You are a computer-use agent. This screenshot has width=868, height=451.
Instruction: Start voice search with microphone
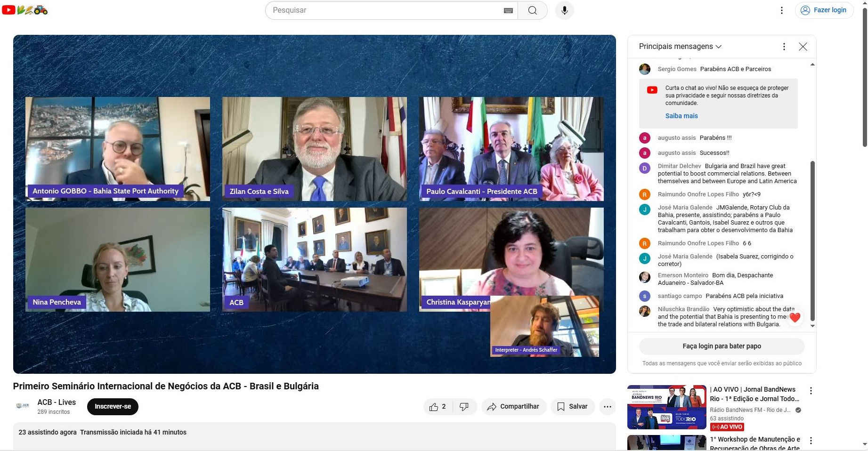(x=564, y=10)
